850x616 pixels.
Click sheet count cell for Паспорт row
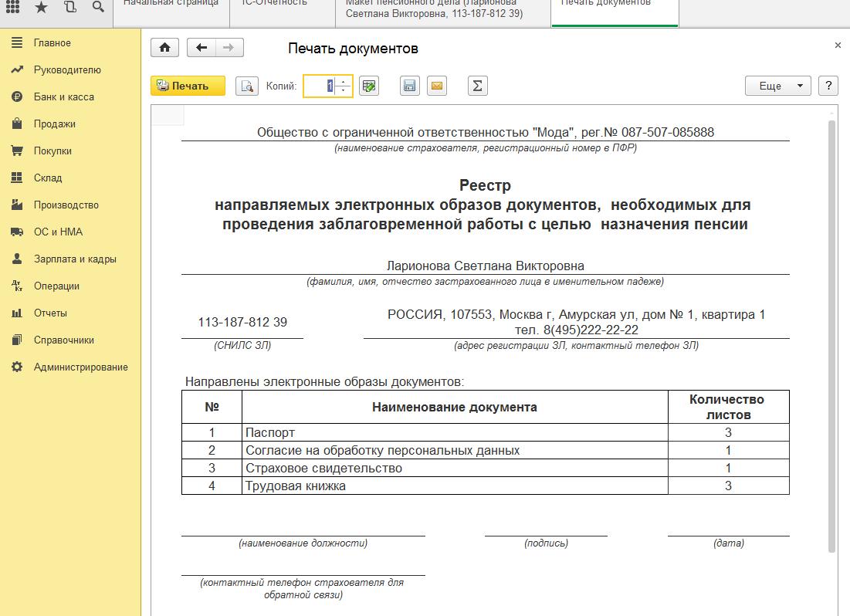tap(728, 433)
